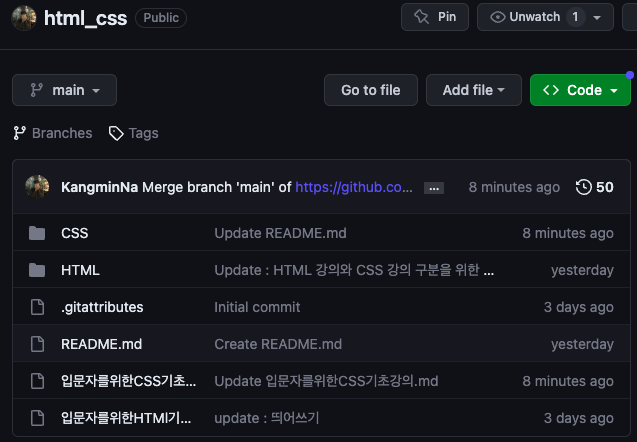Open the Unwatch dropdown caret
Screen dimensions: 637x442
pyautogui.click(x=597, y=17)
